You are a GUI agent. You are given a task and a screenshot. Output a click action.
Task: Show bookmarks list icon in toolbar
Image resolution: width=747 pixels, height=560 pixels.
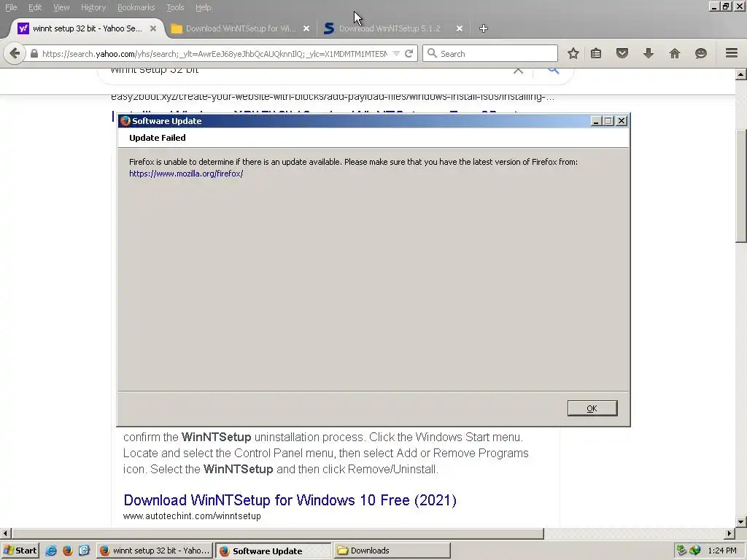[595, 53]
